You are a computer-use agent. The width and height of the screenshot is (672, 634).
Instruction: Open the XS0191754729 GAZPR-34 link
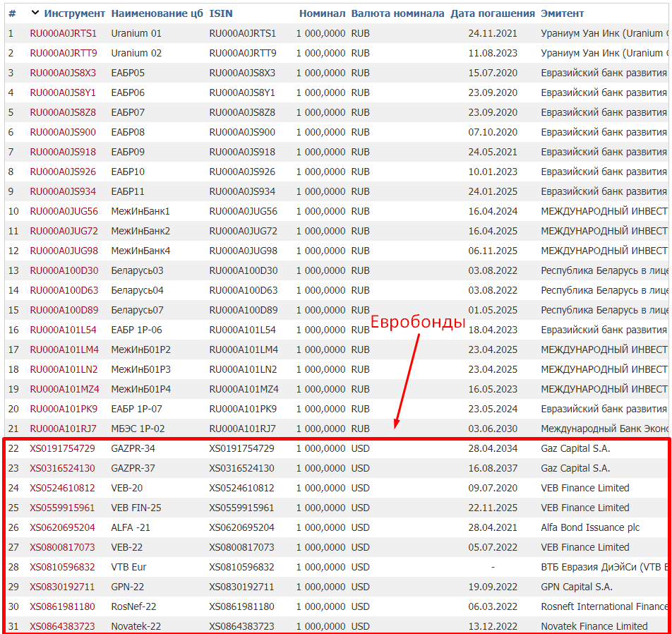click(62, 448)
